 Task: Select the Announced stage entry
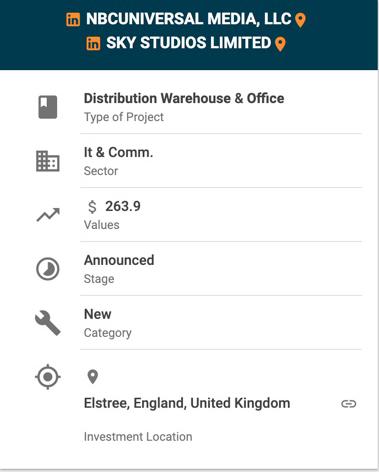click(119, 260)
